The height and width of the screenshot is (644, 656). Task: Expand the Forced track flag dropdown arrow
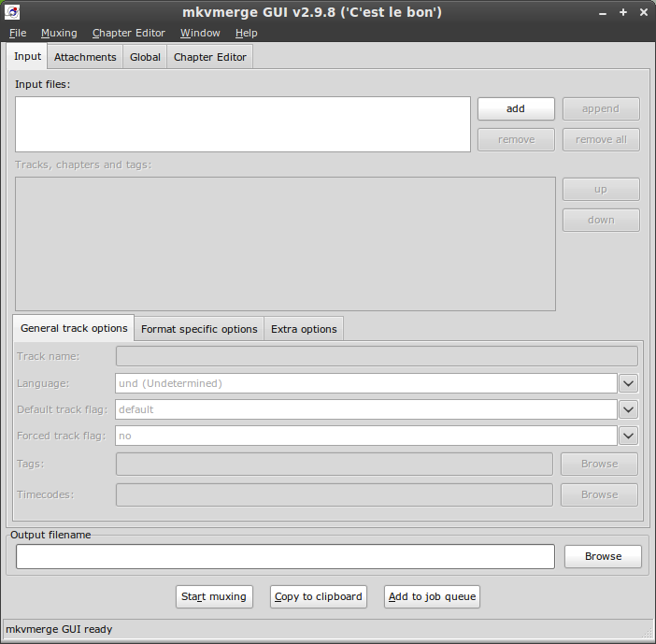(628, 436)
